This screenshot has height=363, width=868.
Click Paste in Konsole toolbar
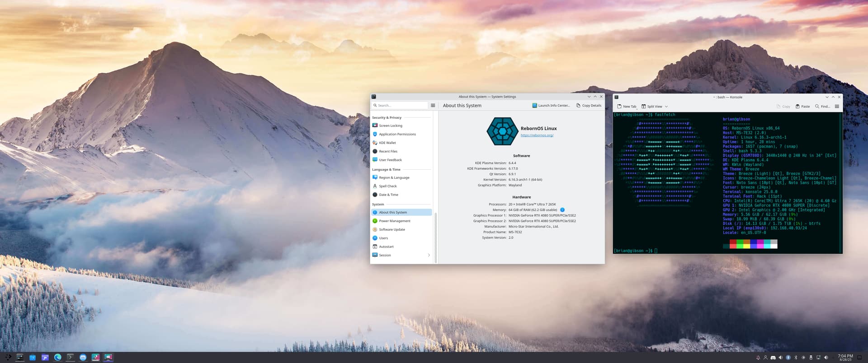tap(803, 107)
